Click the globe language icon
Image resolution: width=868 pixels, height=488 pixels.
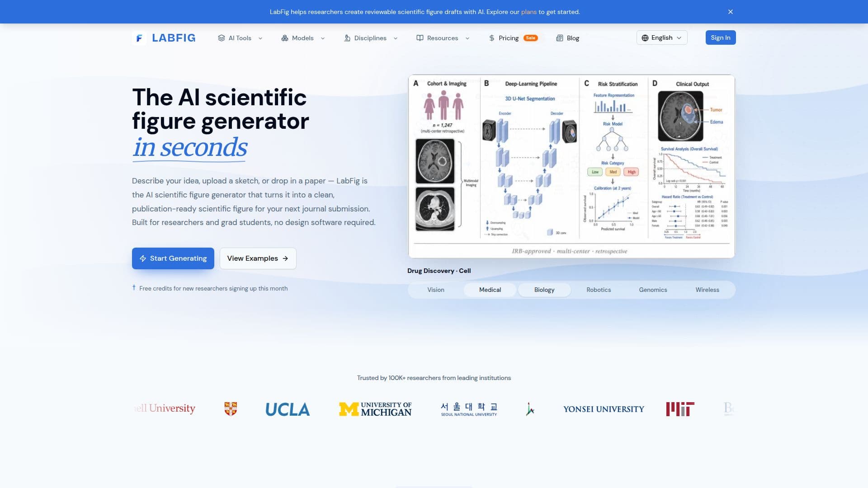tap(645, 38)
